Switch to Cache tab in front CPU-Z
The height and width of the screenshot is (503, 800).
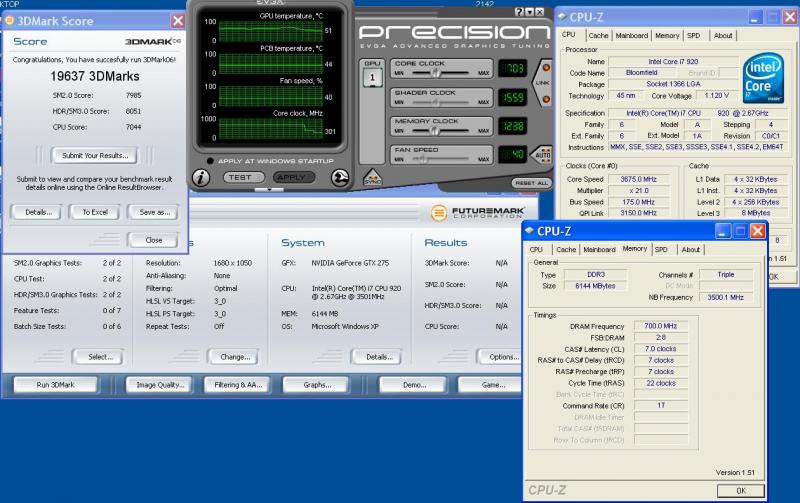566,249
